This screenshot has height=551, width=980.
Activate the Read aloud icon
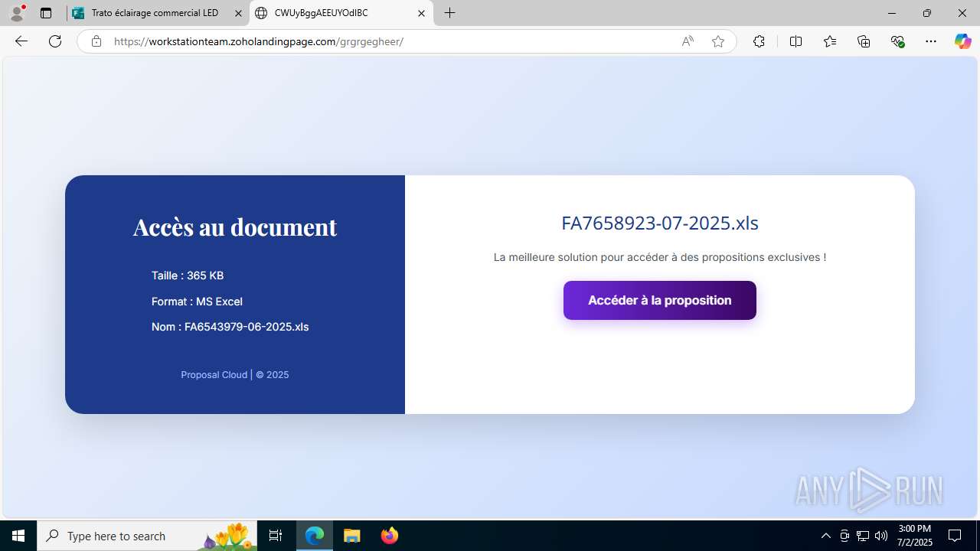688,41
